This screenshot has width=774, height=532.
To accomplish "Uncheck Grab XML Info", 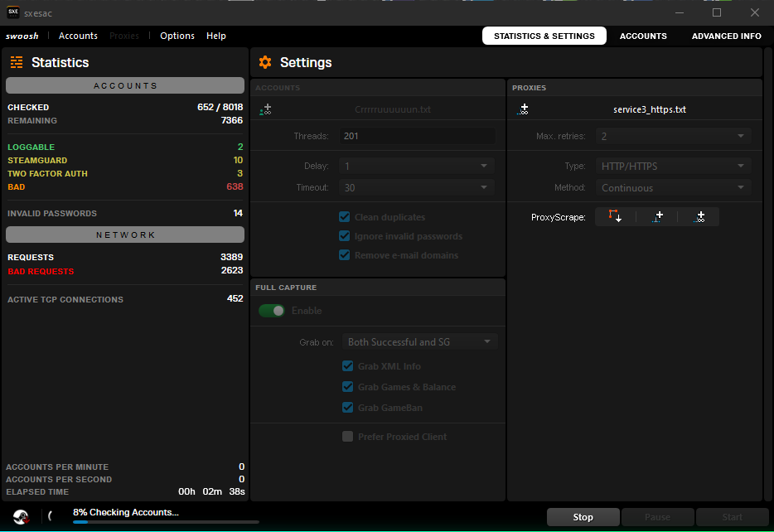I will 347,365.
